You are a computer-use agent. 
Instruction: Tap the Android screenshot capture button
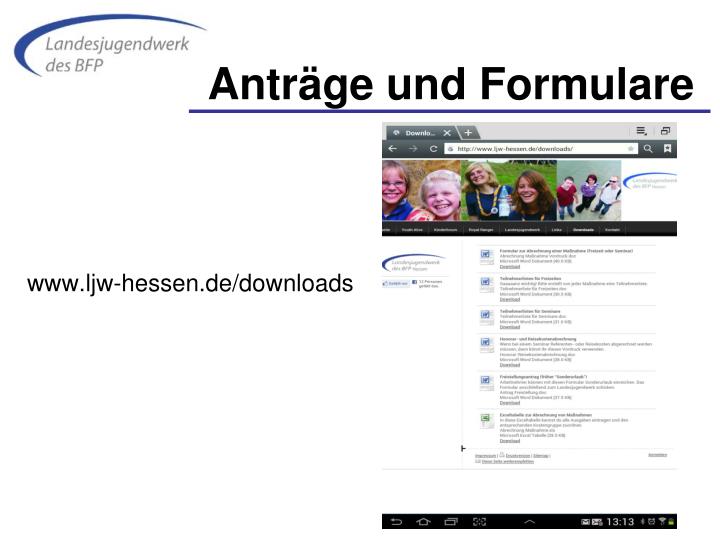click(479, 522)
